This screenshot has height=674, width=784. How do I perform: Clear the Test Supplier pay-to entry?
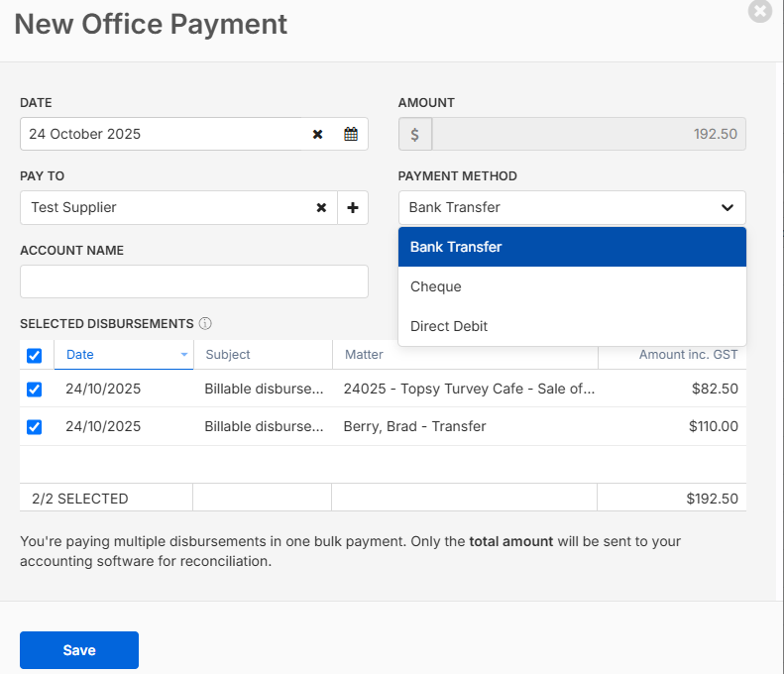321,208
